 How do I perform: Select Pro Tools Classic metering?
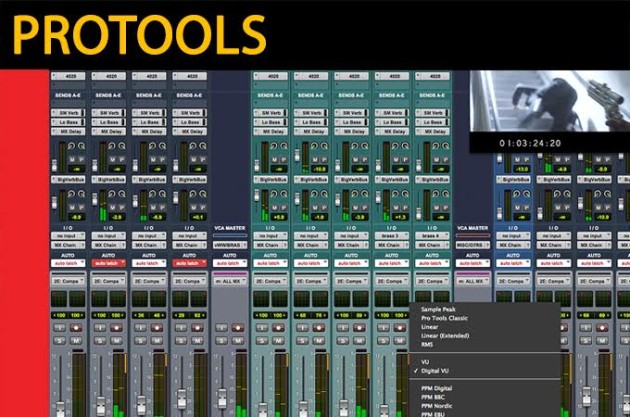pos(444,318)
